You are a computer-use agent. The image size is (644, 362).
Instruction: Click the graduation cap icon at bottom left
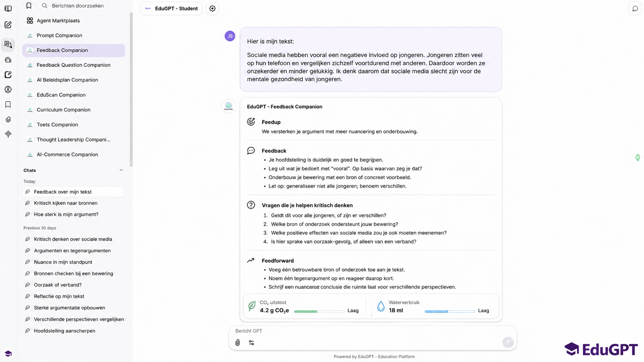coord(8,354)
